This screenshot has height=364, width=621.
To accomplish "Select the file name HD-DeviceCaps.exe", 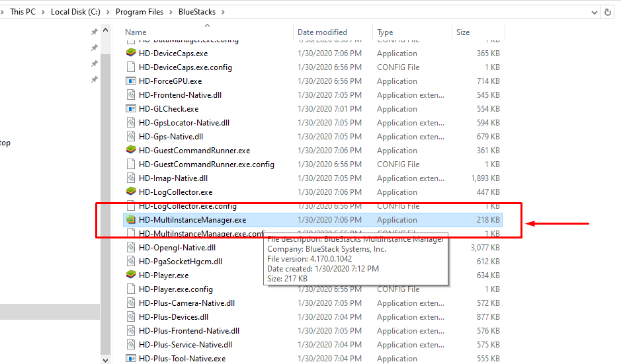I will pyautogui.click(x=173, y=53).
